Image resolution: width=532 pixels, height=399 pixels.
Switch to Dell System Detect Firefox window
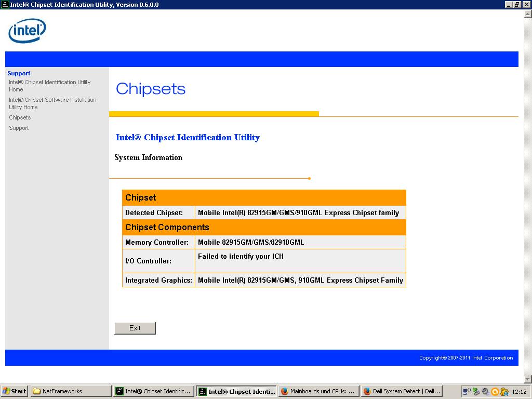tap(402, 391)
